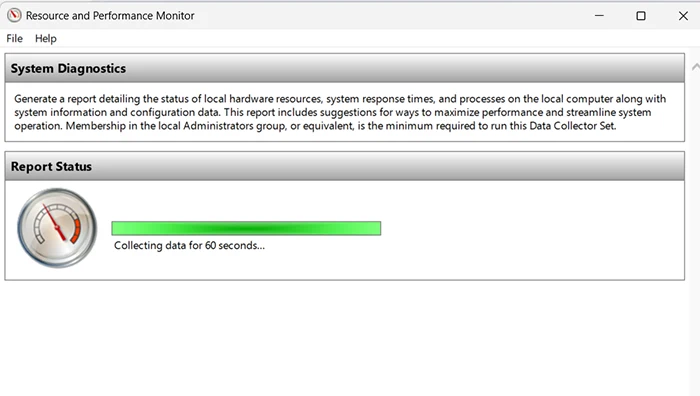Click the Resource and Performance Monitor title icon
The image size is (700, 396).
(x=14, y=16)
